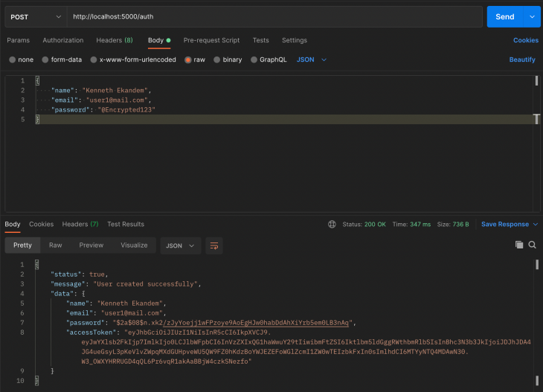Viewport: 543px width, 392px height.
Task: Open the Tests tab
Action: click(261, 40)
